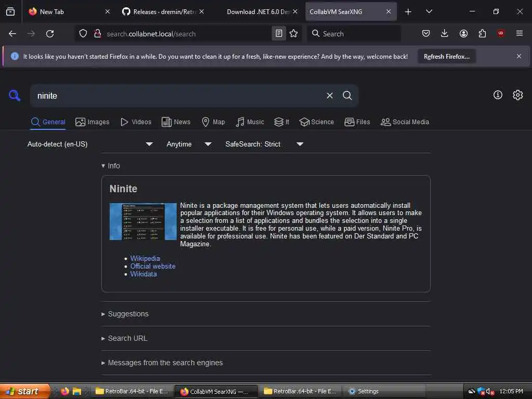
Task: Switch to Videos search category
Action: [x=136, y=122]
